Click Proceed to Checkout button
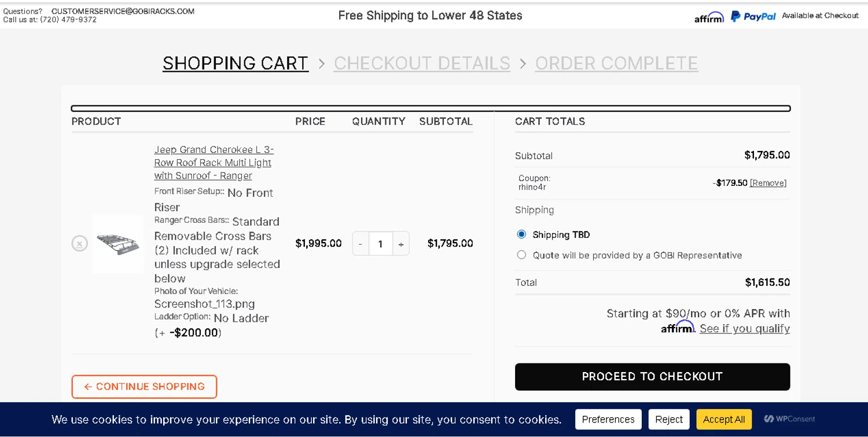This screenshot has width=868, height=437. point(652,377)
